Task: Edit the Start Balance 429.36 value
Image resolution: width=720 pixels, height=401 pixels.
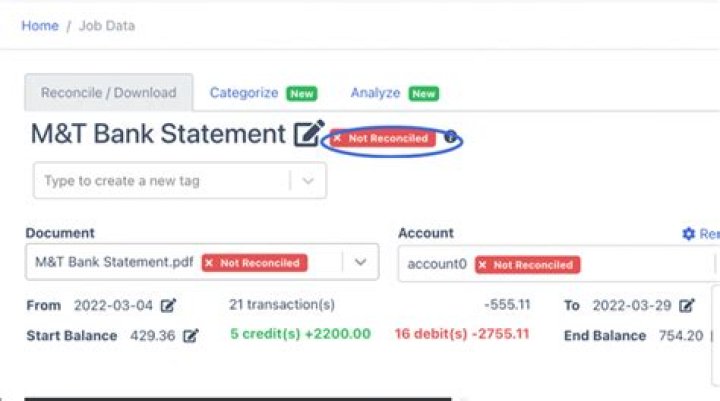Action: [x=191, y=336]
